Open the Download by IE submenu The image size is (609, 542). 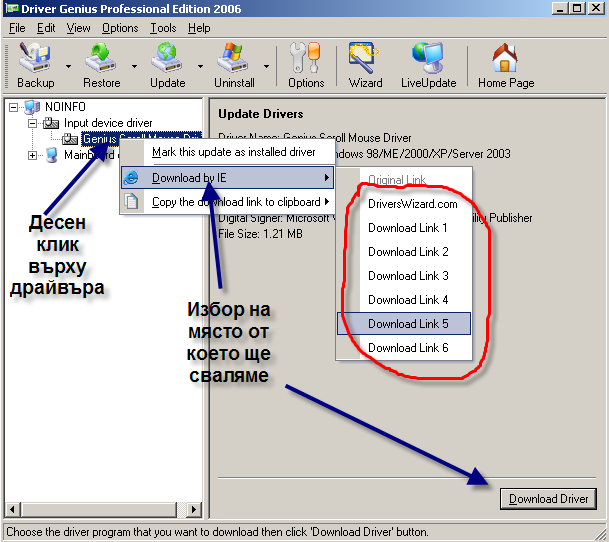point(227,178)
